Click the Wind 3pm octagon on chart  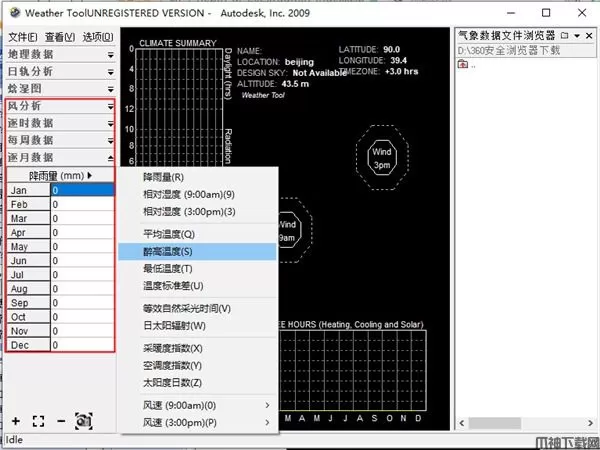(381, 158)
